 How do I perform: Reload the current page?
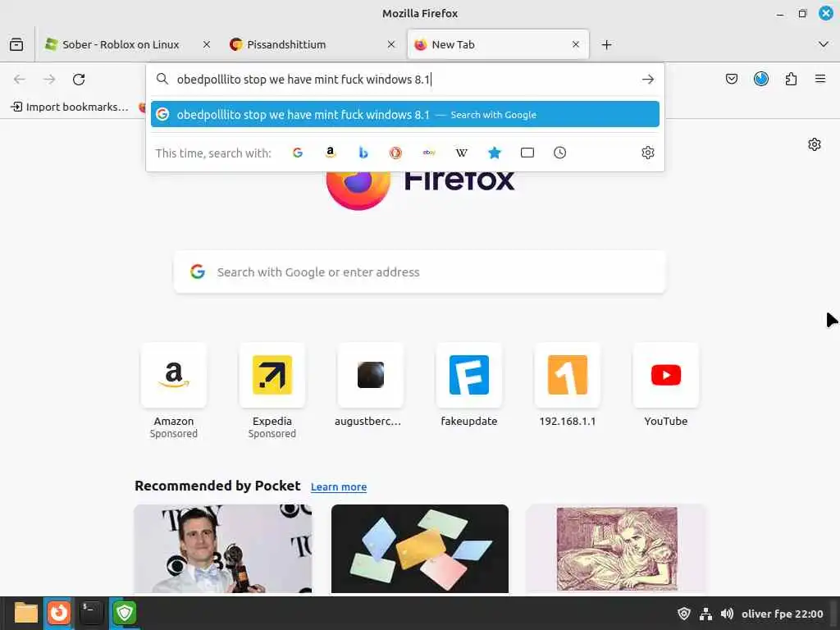click(79, 80)
